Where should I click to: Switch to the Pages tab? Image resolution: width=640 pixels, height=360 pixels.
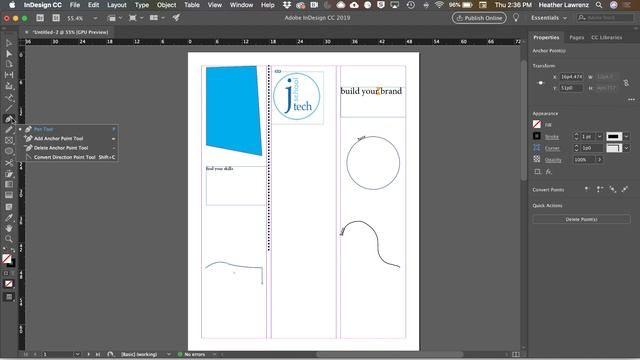[576, 38]
